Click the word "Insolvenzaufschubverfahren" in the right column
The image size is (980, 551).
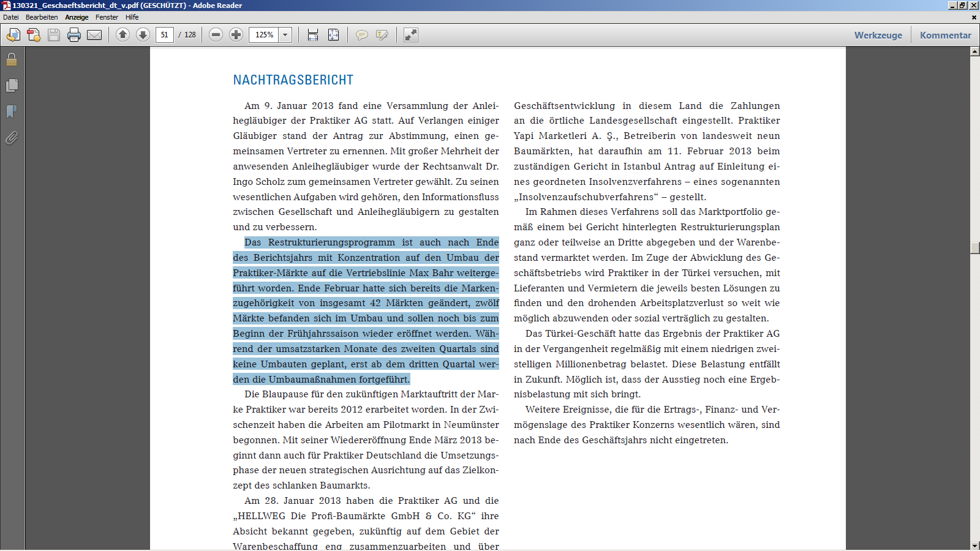click(586, 197)
